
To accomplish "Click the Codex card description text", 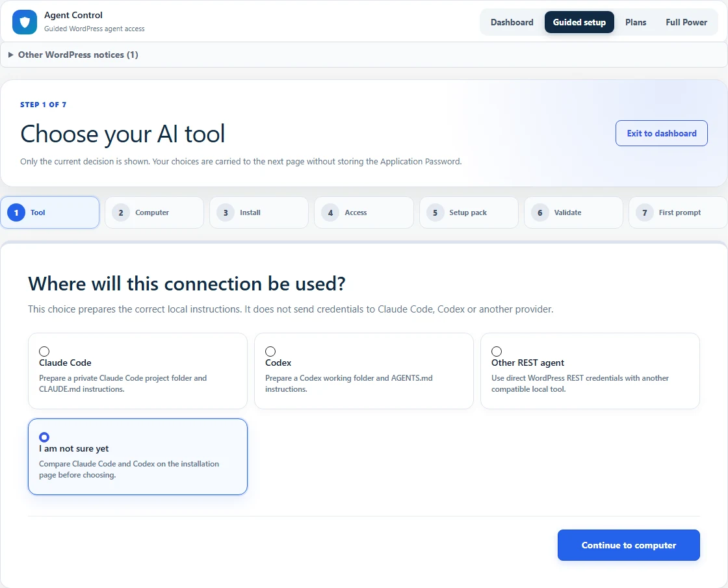I will [348, 383].
